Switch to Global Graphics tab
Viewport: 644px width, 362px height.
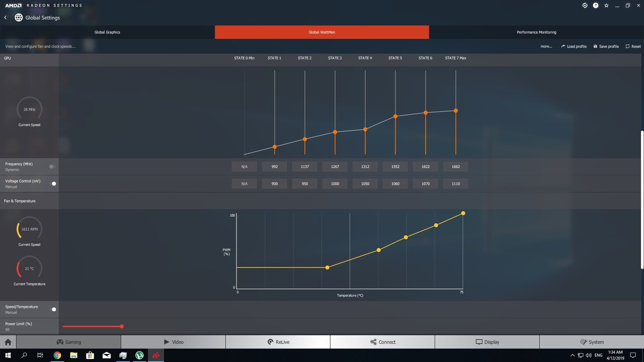(107, 32)
